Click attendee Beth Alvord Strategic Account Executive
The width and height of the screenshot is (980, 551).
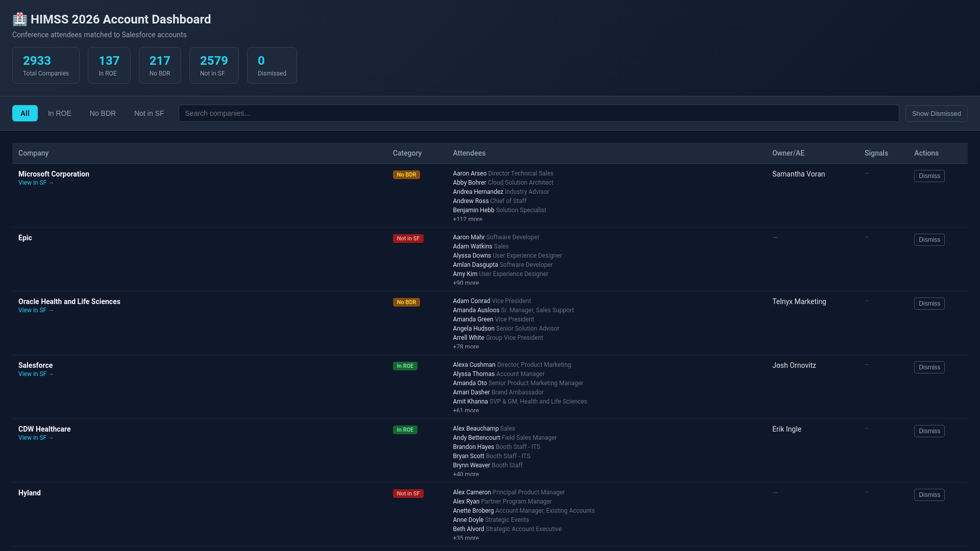point(507,529)
